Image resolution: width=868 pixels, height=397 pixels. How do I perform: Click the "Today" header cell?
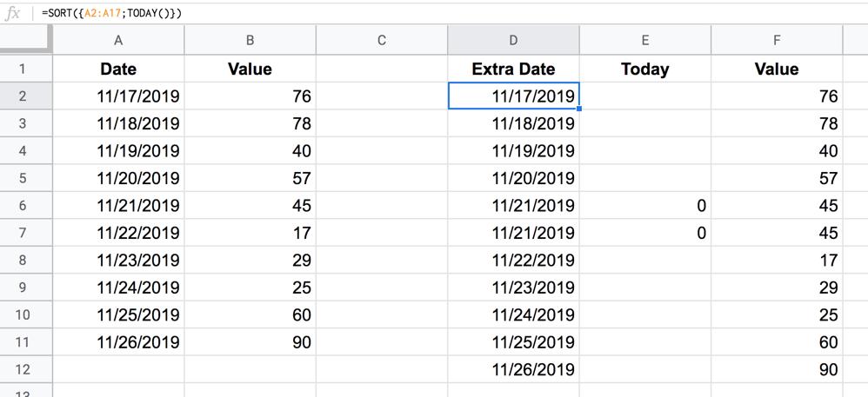[x=644, y=69]
